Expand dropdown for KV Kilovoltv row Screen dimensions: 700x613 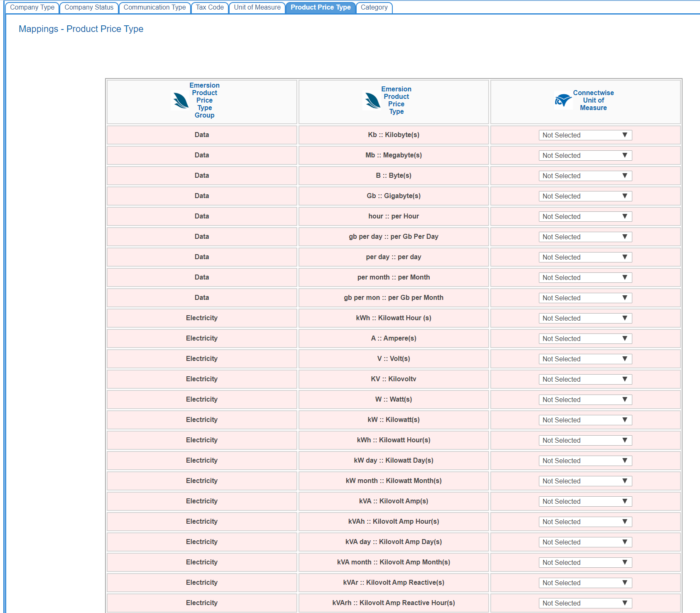(585, 379)
